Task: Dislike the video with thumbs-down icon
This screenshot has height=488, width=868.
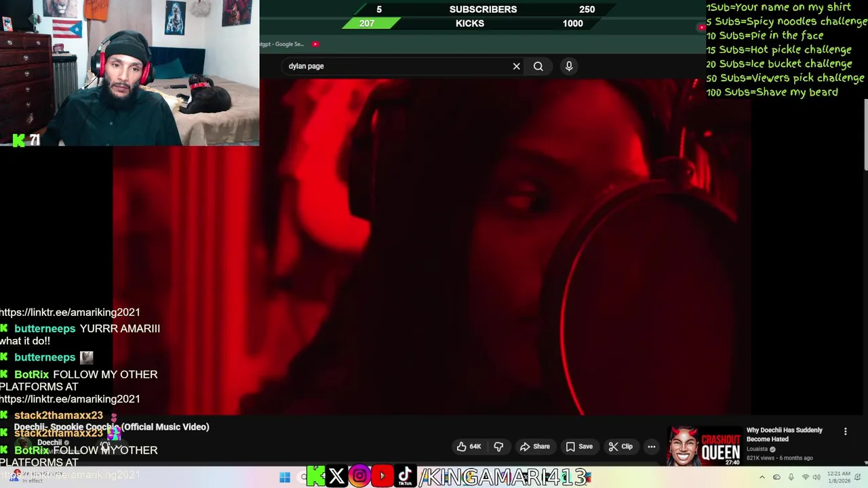Action: (x=498, y=447)
